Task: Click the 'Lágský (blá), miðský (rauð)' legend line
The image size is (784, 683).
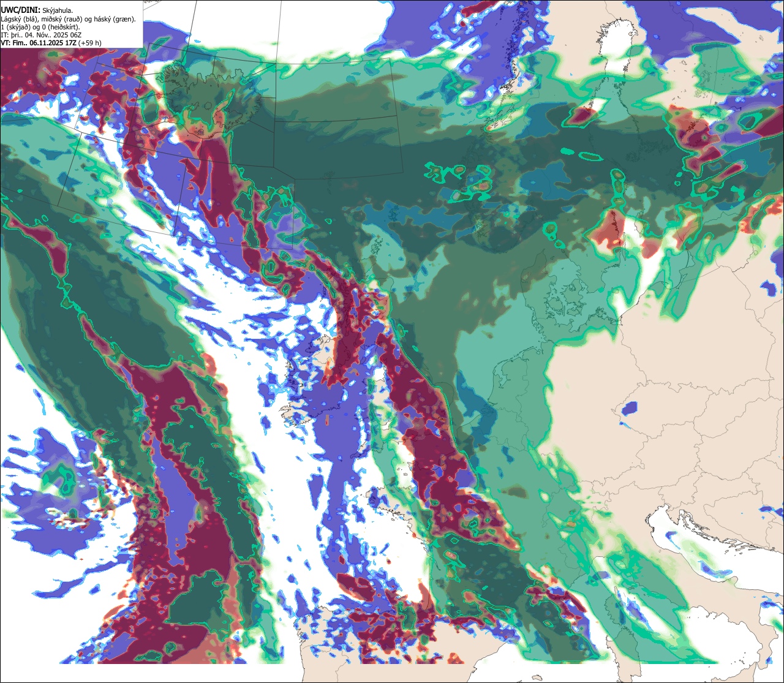Action: [69, 19]
